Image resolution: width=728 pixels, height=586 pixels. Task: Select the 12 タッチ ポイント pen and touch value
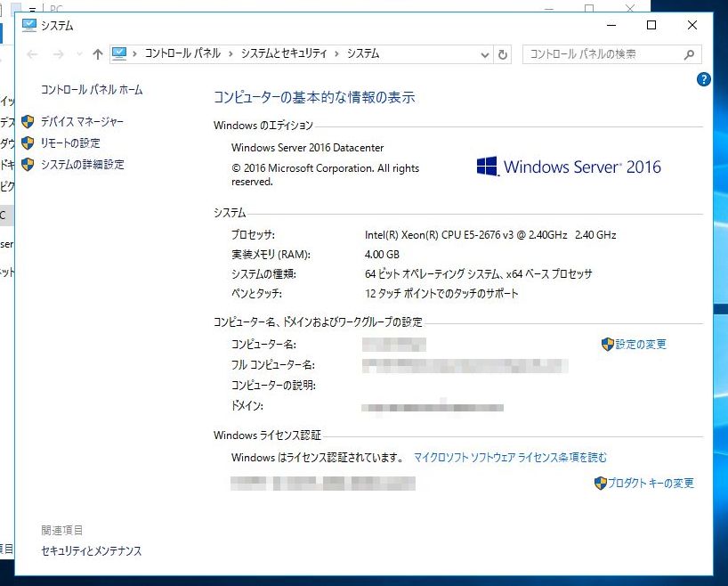pyautogui.click(x=441, y=294)
